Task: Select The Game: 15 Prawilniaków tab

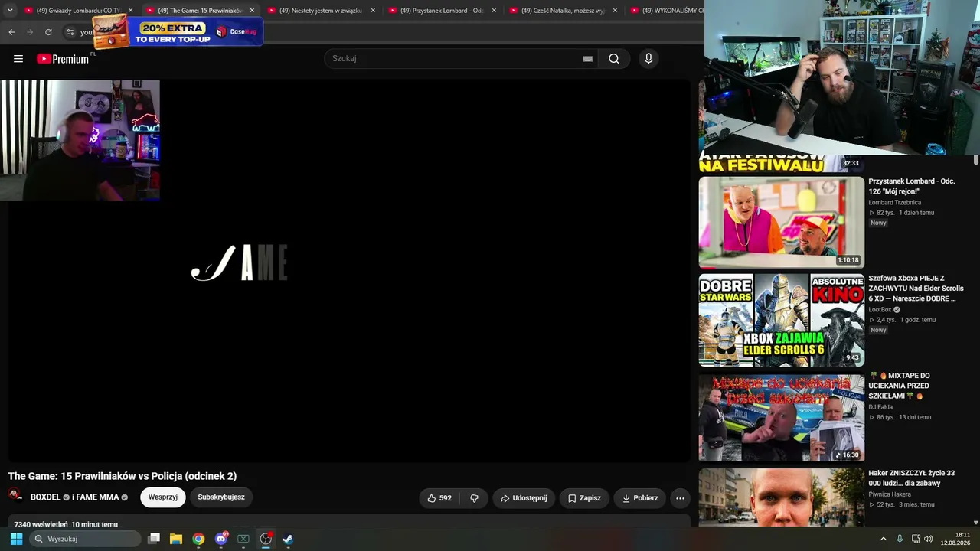Action: coord(201,11)
